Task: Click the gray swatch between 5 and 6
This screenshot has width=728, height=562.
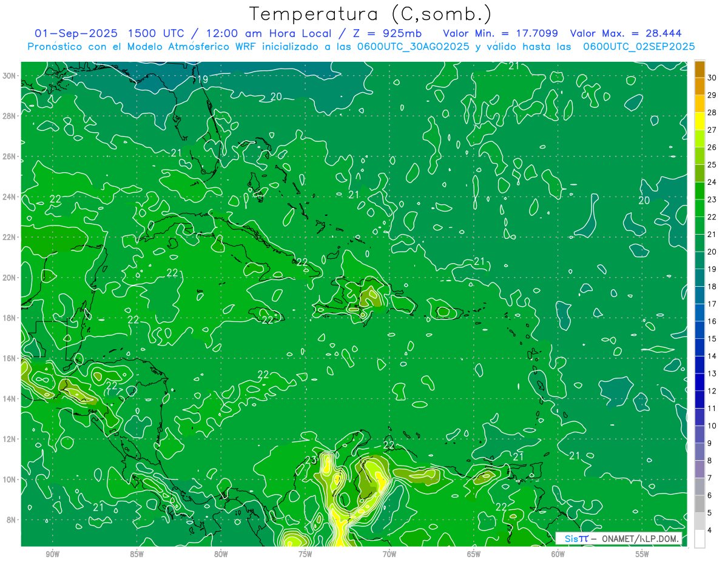Action: [699, 504]
